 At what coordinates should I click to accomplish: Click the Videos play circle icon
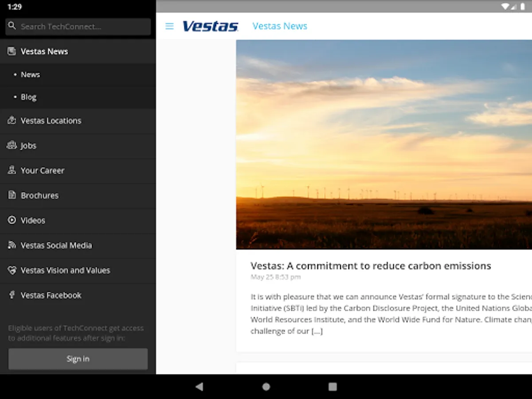tap(12, 220)
